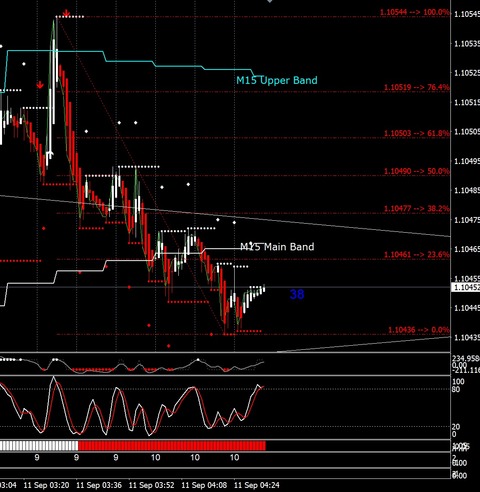Click the white section of the trend bar
This screenshot has width=480, height=492.
click(39, 446)
